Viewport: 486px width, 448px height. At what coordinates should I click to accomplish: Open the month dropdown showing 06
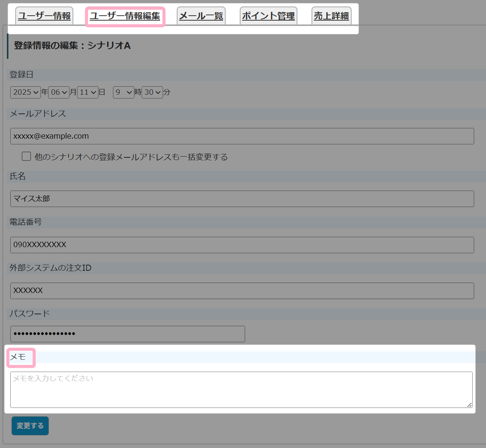(x=59, y=92)
